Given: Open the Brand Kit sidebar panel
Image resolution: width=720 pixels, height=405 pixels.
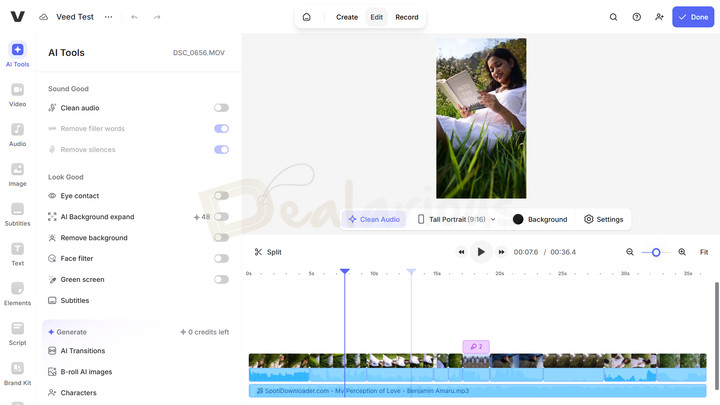Looking at the screenshot, I should click(x=17, y=374).
